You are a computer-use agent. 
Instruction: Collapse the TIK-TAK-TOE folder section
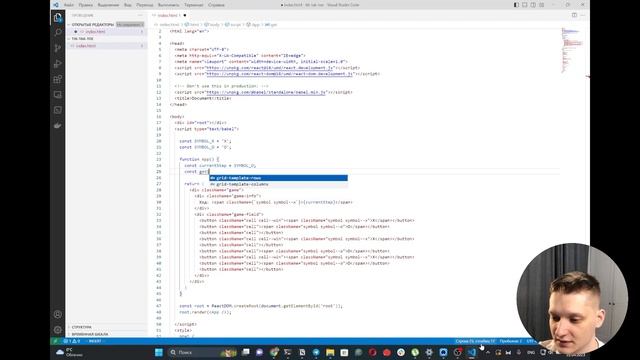(82, 39)
